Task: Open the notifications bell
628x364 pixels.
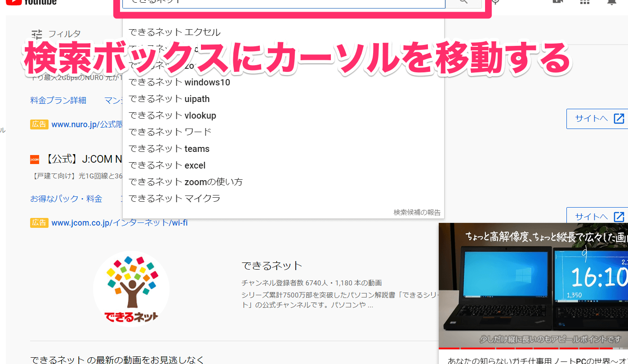Action: pos(612,1)
